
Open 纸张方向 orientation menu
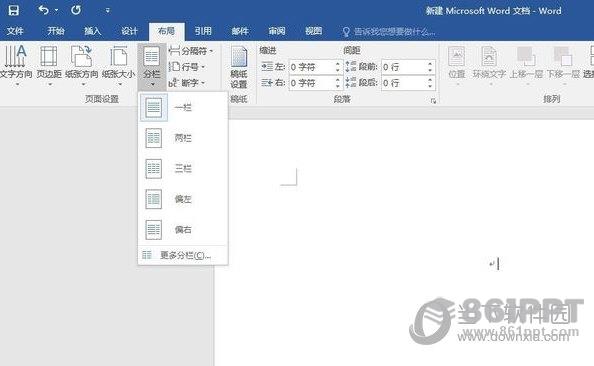coord(82,65)
